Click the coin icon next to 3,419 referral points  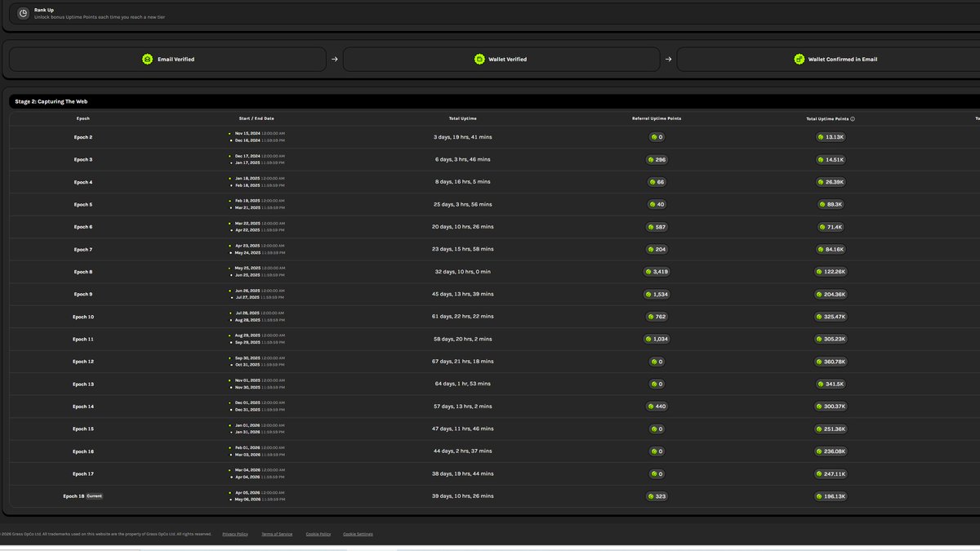(649, 272)
